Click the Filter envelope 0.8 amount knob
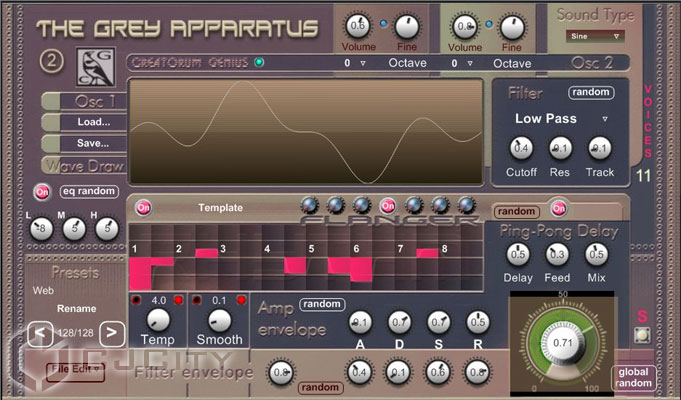The width and height of the screenshot is (681, 400). pos(281,373)
